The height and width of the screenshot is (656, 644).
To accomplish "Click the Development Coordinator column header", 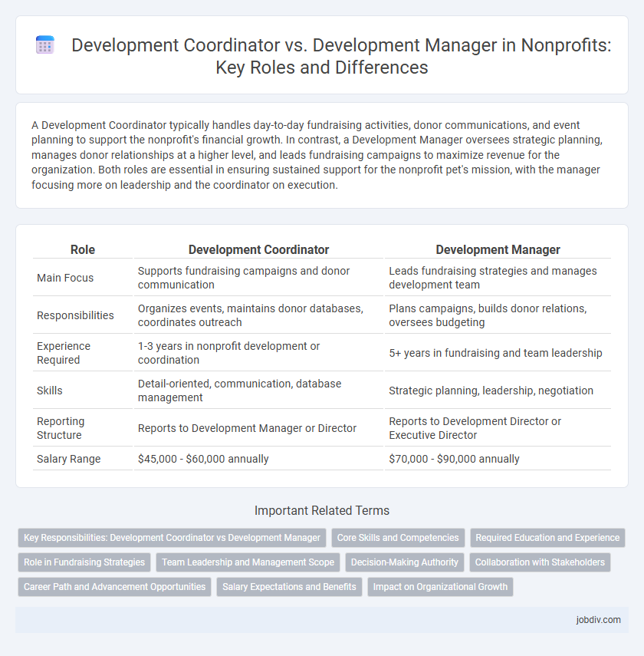I will pyautogui.click(x=258, y=249).
